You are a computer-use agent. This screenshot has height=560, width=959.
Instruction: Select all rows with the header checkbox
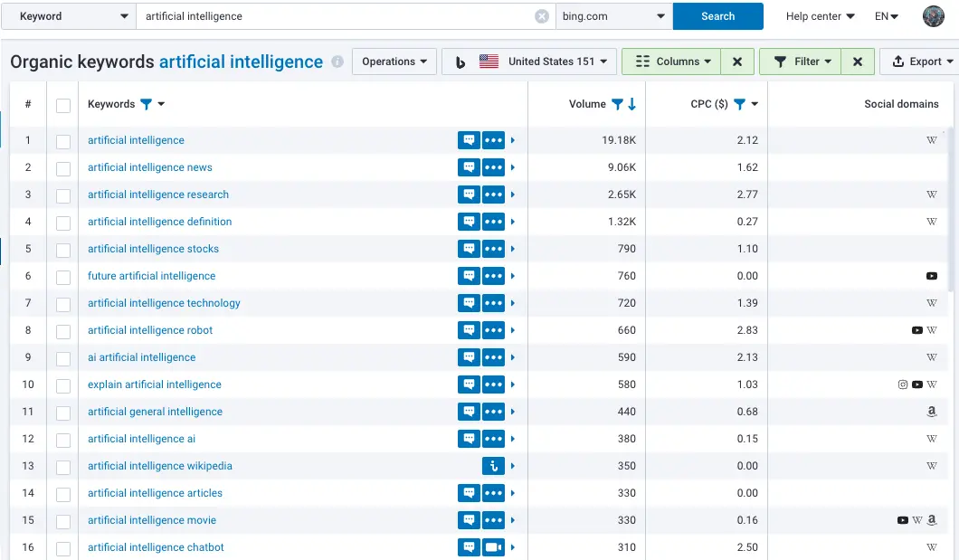click(x=63, y=105)
